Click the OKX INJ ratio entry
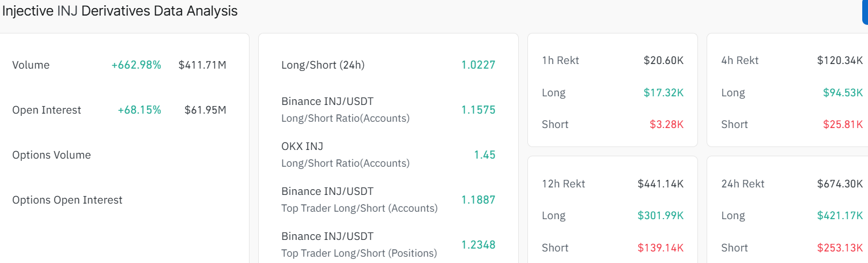 (x=345, y=155)
